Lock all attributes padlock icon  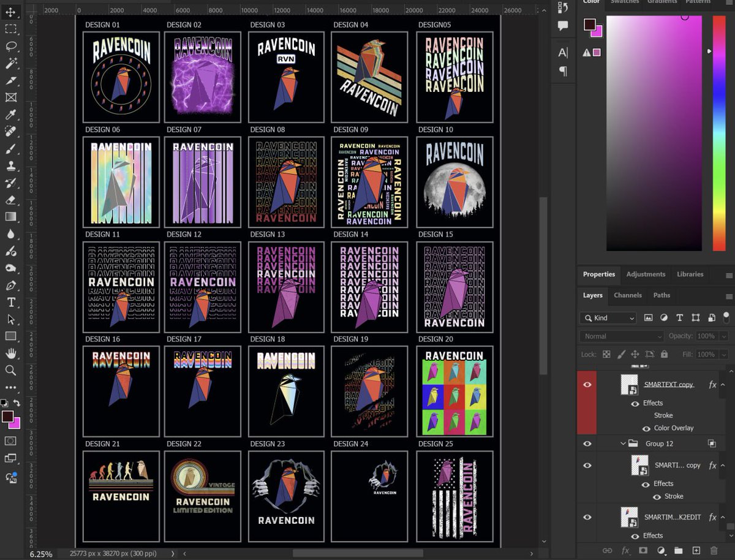tap(664, 354)
